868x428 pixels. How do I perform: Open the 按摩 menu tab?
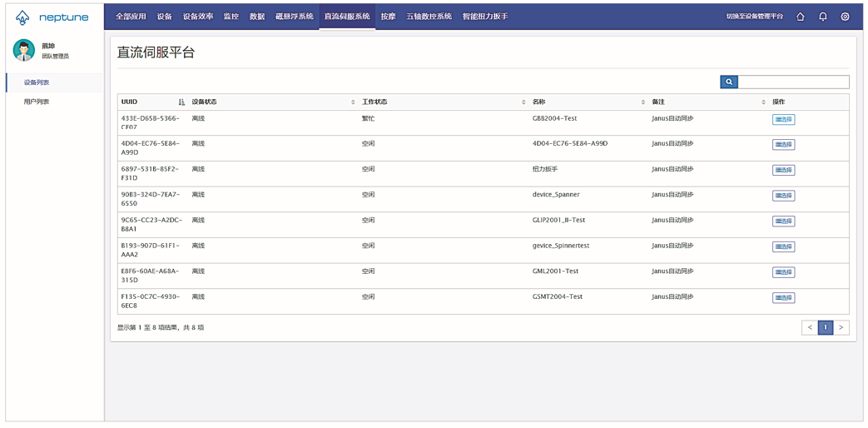point(388,17)
